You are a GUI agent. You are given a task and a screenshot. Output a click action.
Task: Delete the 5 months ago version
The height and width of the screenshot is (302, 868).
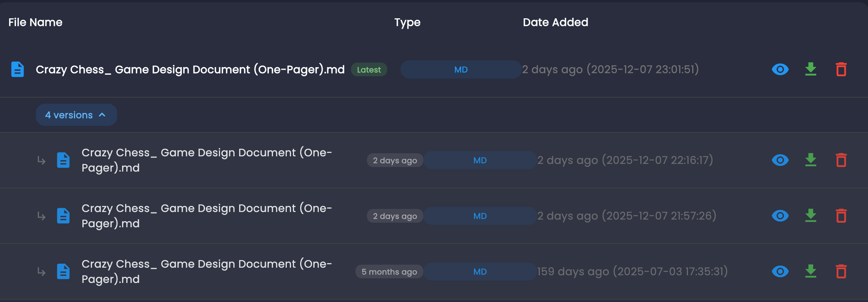(x=841, y=271)
